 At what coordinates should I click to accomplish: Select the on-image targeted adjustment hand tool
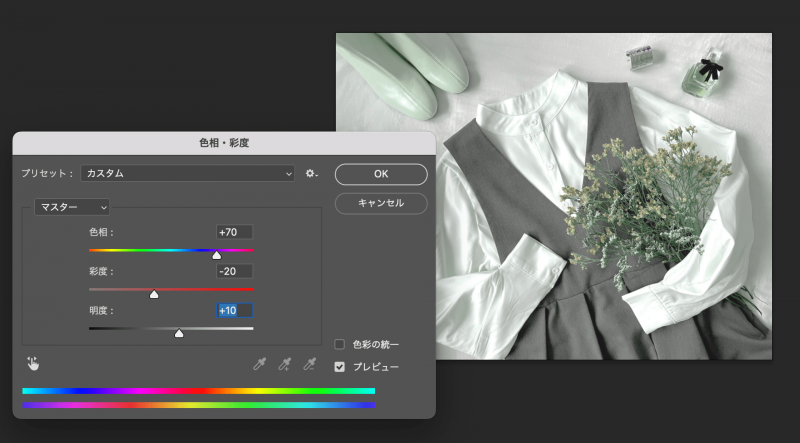point(33,364)
